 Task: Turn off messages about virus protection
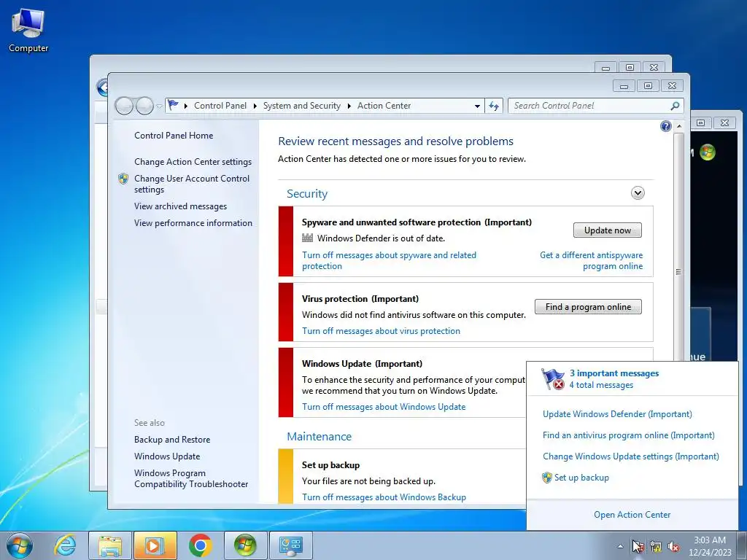(381, 331)
